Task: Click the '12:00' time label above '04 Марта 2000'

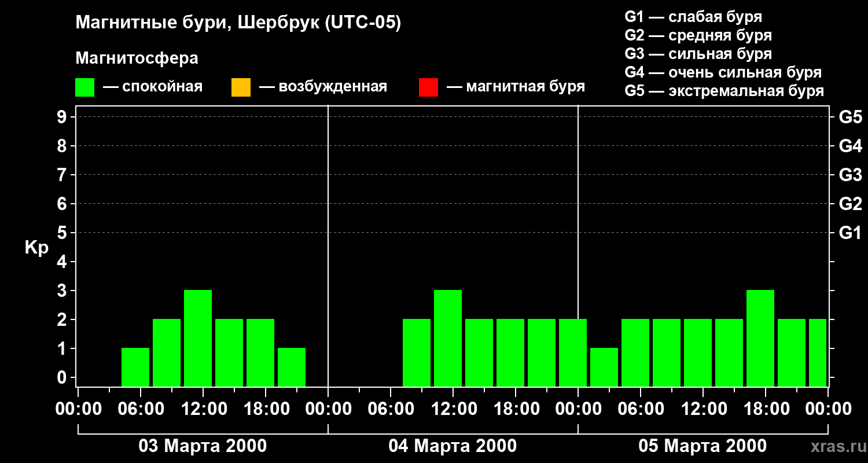Action: pos(453,409)
